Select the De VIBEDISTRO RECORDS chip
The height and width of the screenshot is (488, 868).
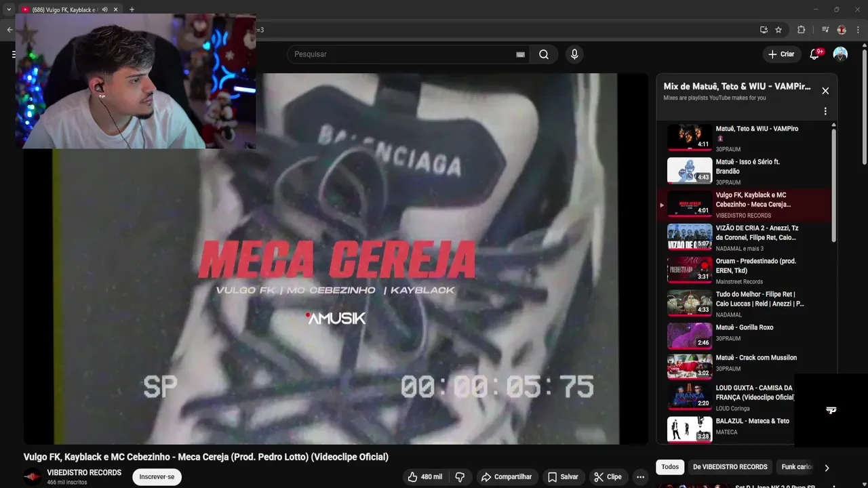(x=730, y=467)
